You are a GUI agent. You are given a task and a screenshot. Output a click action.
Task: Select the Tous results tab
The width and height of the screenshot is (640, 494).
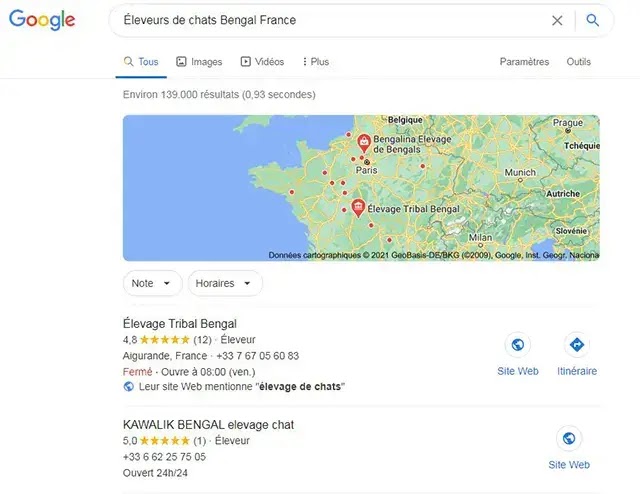point(141,62)
